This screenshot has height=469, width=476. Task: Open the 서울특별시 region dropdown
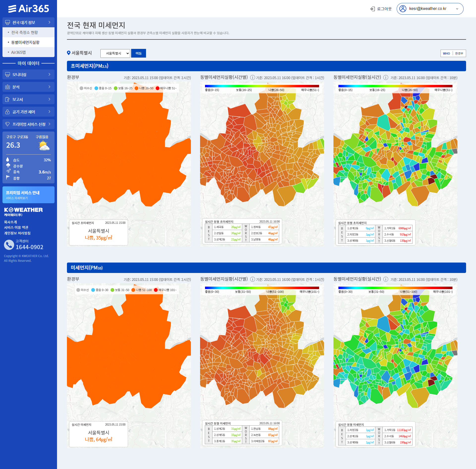point(115,53)
